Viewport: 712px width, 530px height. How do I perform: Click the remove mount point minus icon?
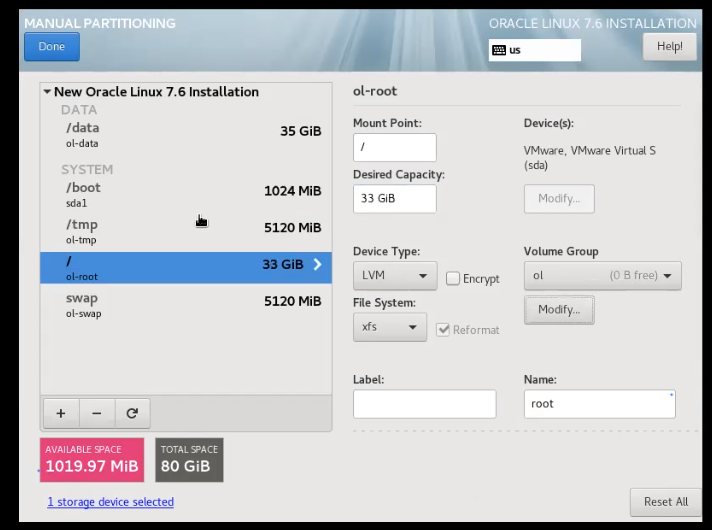pyautogui.click(x=97, y=413)
